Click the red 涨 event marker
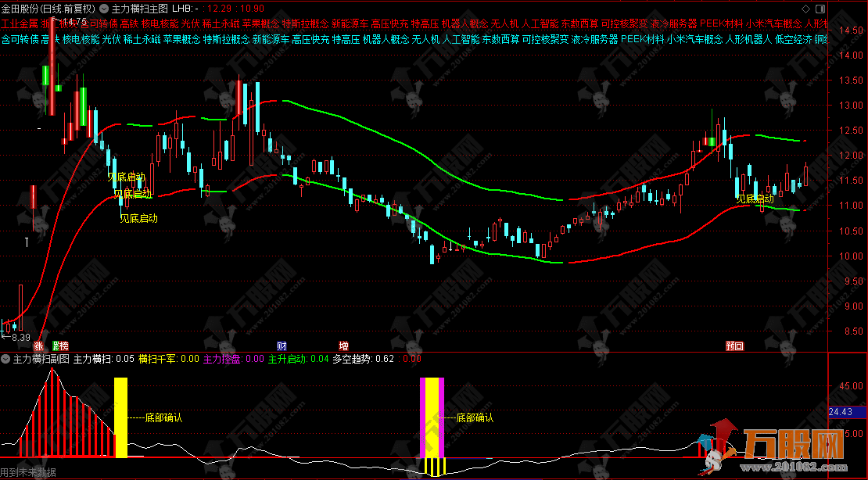Image resolution: width=868 pixels, height=480 pixels. tap(39, 346)
